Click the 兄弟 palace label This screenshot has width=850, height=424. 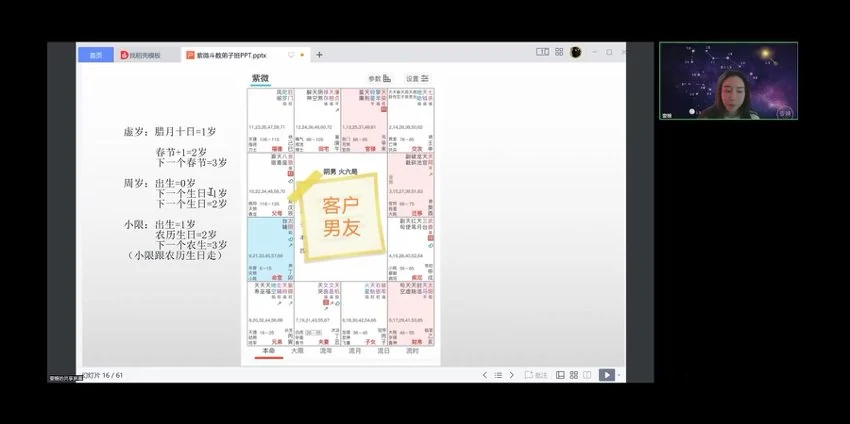point(277,342)
